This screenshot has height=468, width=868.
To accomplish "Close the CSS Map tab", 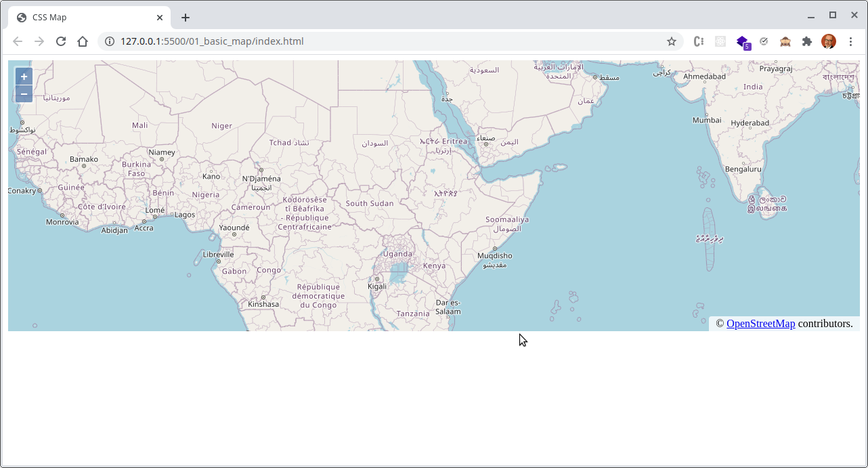I will tap(160, 18).
